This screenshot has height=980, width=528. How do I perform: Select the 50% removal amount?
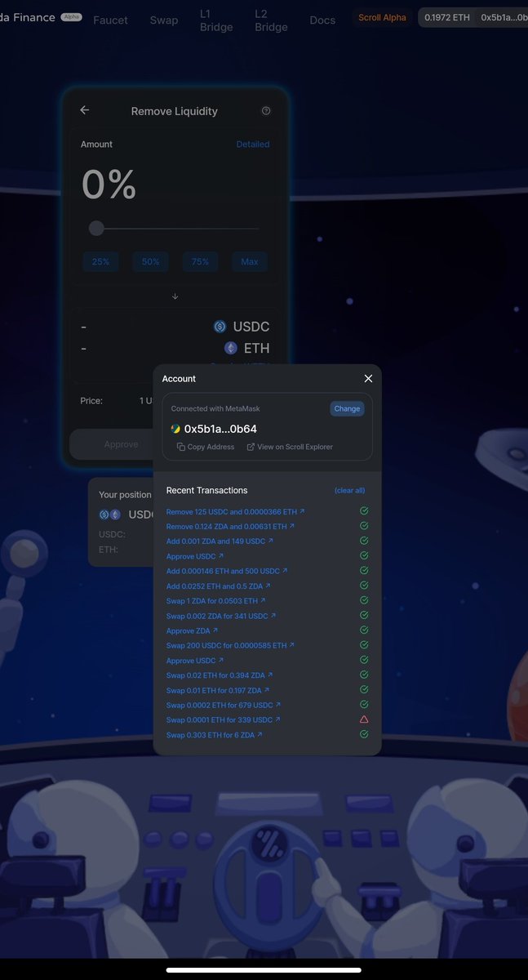pos(151,261)
